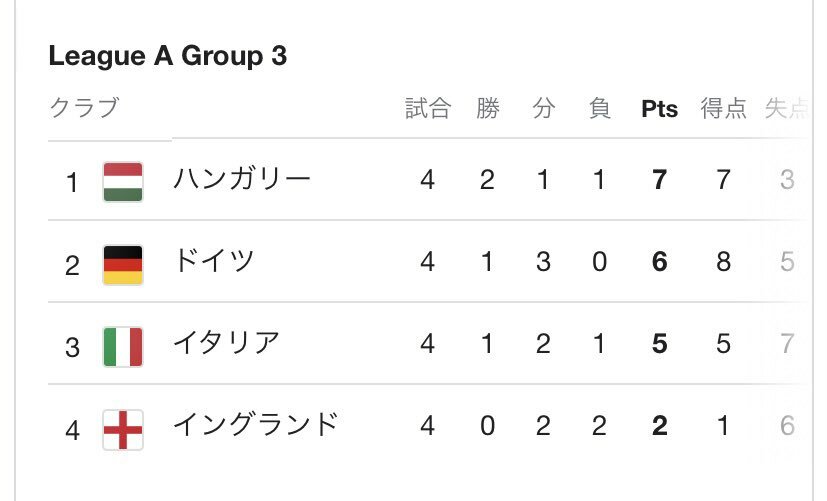The width and height of the screenshot is (827, 501).
Task: Click the 負 column header
Action: click(600, 109)
